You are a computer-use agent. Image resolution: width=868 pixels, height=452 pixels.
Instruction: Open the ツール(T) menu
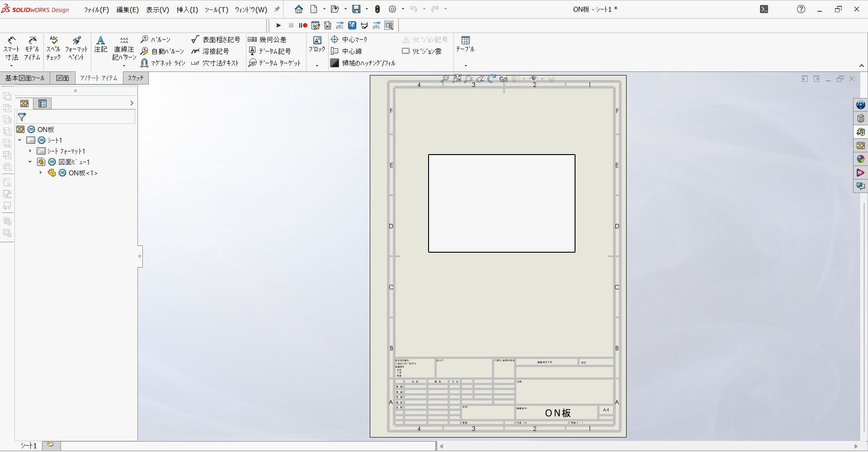216,9
